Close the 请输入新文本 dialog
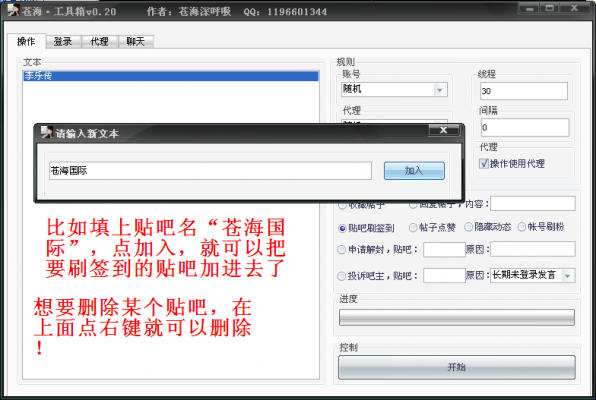Viewport: 596px width, 400px height. [444, 130]
